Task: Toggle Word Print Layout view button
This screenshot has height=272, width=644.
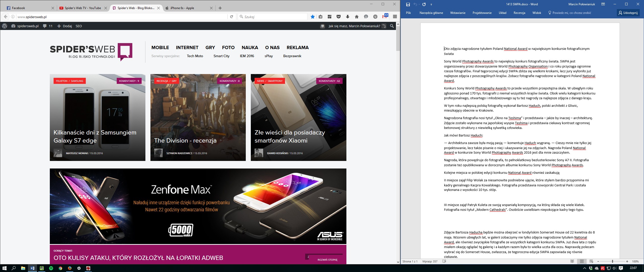Action: point(582,261)
